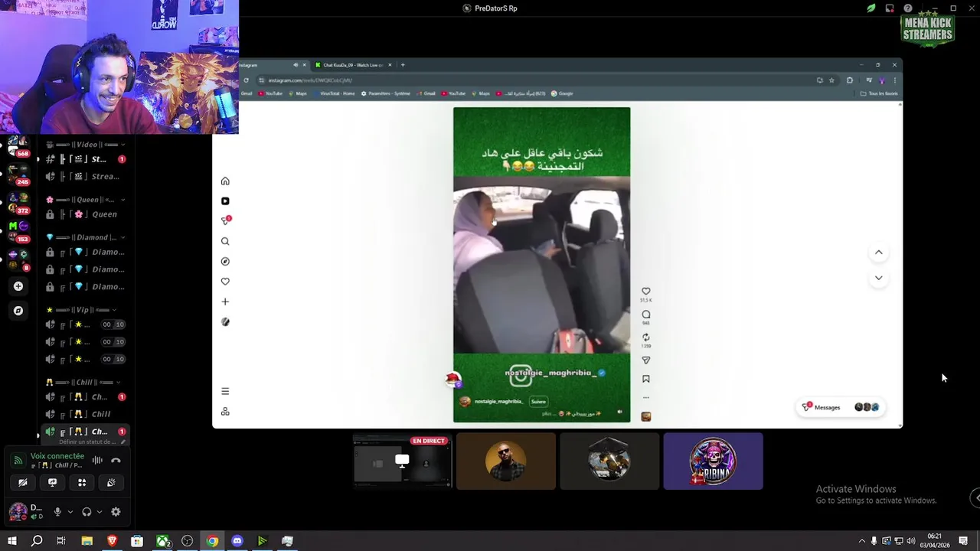This screenshot has width=980, height=551.
Task: Open Tous les favoris folder
Action: (879, 93)
